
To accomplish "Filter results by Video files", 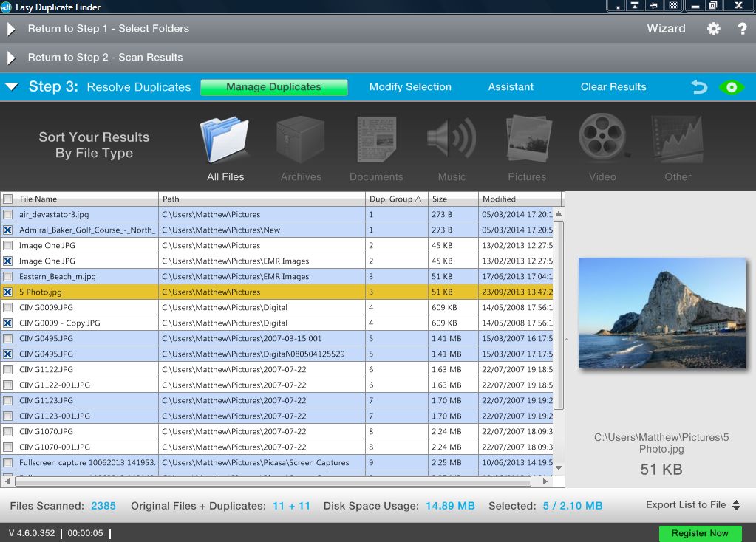I will [x=602, y=145].
